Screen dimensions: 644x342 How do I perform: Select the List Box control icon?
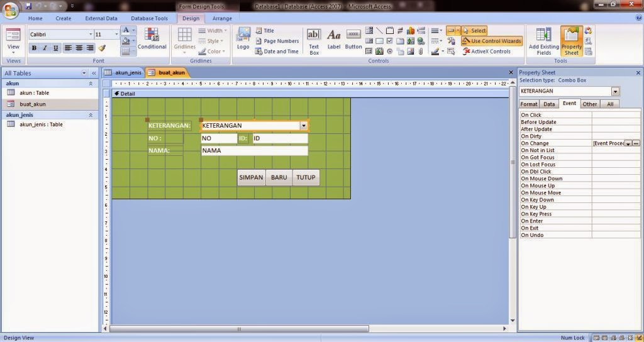coord(369,41)
